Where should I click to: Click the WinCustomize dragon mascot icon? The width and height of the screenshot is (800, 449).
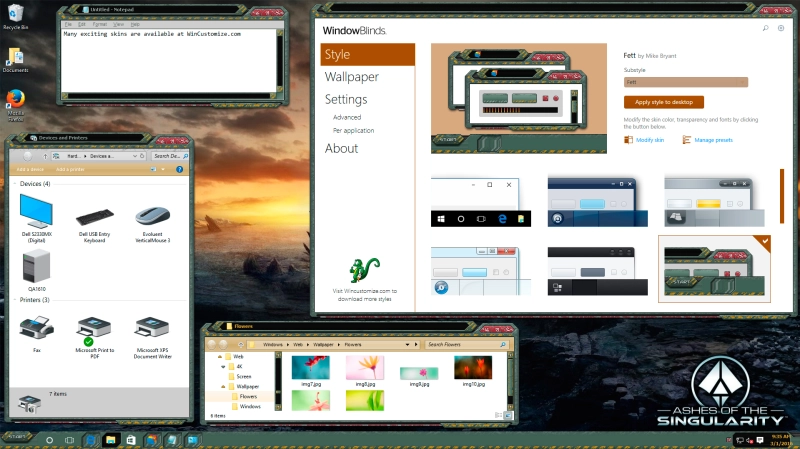(364, 270)
